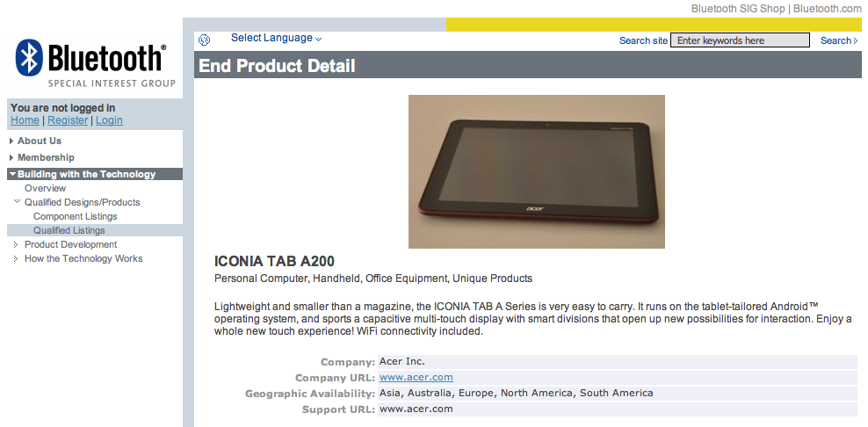The height and width of the screenshot is (427, 868).
Task: Collapse Building with the Technology section
Action: pyautogui.click(x=12, y=174)
